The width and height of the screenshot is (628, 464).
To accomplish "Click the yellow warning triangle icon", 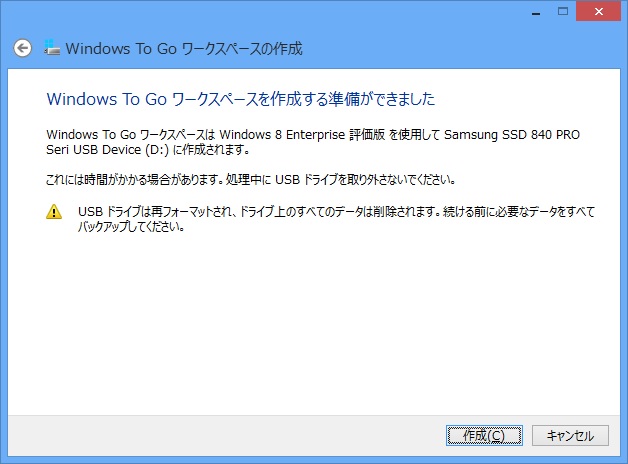I will point(54,212).
